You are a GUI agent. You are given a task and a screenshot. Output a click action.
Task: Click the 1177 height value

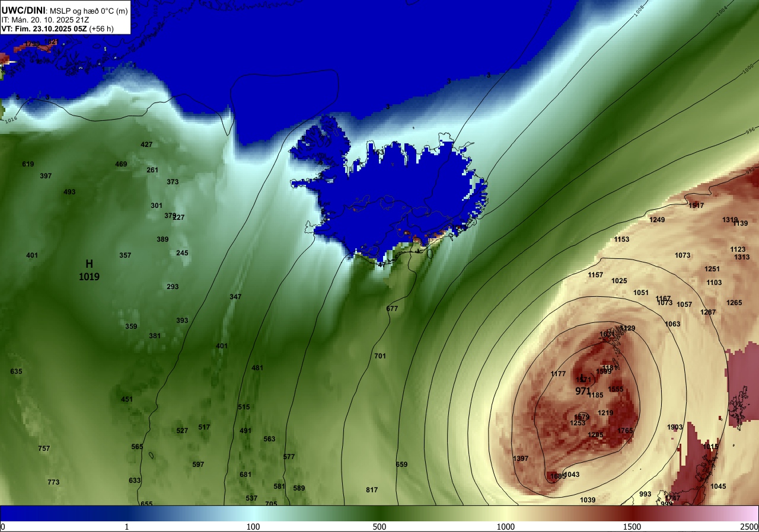click(x=558, y=374)
